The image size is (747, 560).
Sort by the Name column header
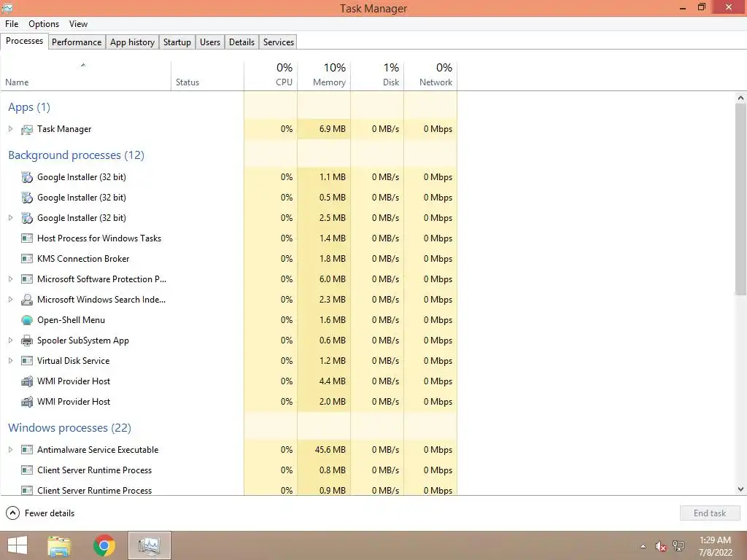(86, 76)
